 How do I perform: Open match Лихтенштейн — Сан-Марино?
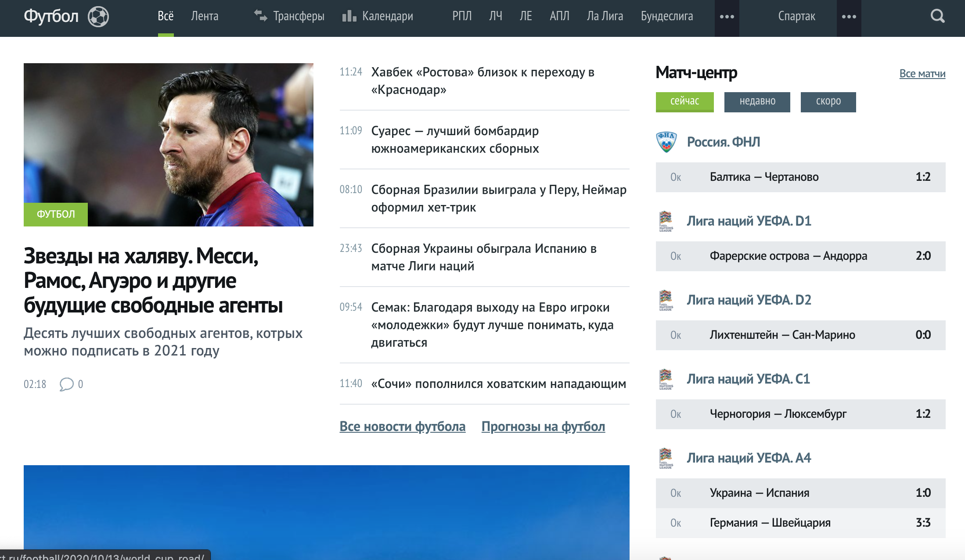800,335
